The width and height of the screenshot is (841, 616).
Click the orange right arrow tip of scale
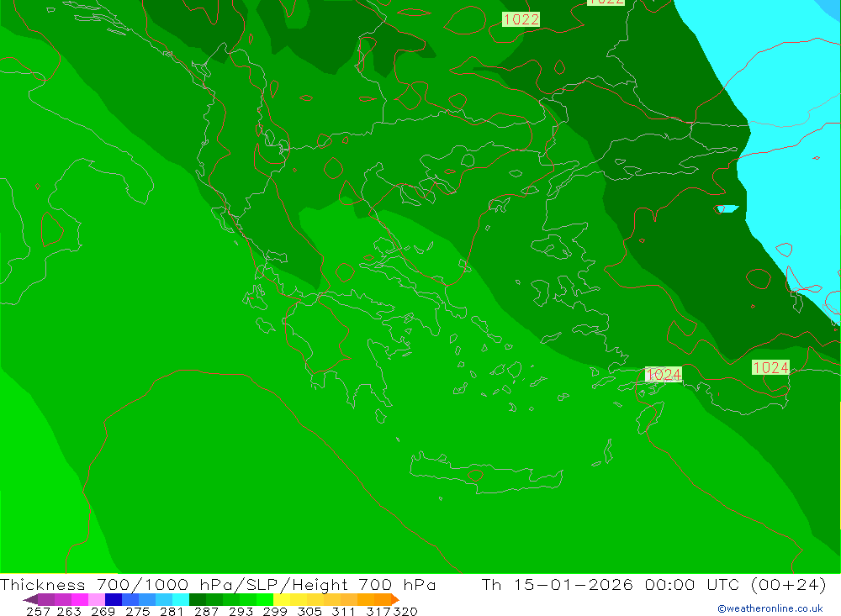coord(395,599)
